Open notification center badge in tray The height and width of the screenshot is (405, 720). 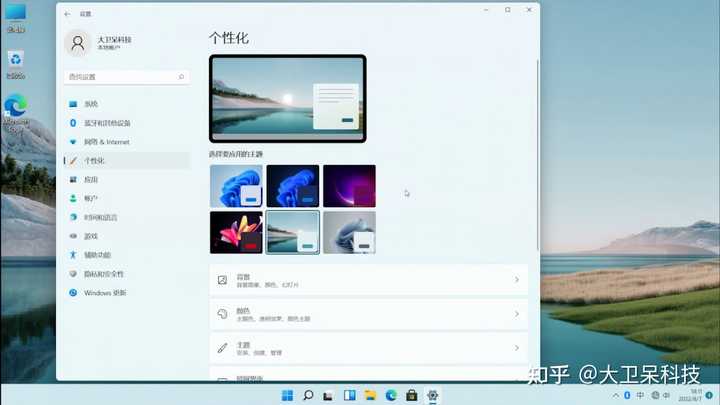click(709, 395)
